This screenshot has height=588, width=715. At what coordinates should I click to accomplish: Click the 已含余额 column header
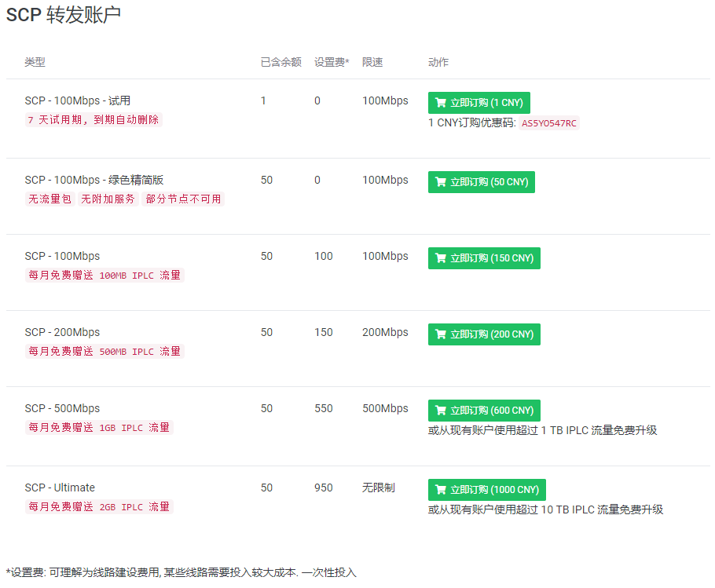[281, 62]
